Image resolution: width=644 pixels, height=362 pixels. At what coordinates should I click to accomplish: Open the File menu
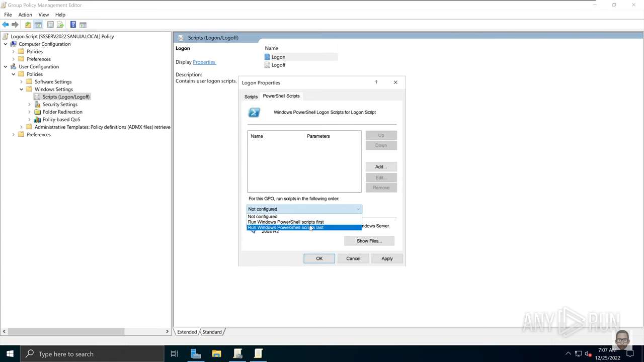click(8, 15)
